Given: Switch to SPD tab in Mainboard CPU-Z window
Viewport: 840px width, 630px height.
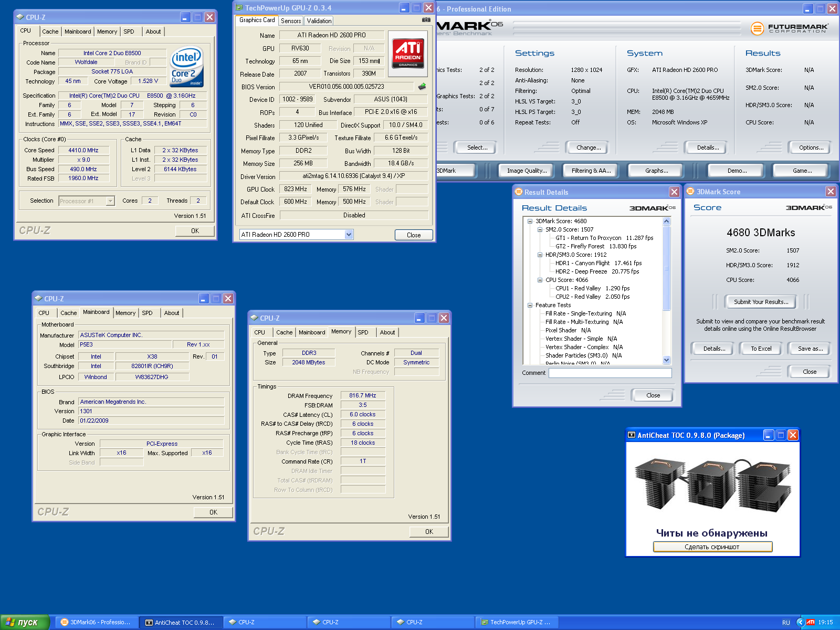Looking at the screenshot, I should 148,313.
